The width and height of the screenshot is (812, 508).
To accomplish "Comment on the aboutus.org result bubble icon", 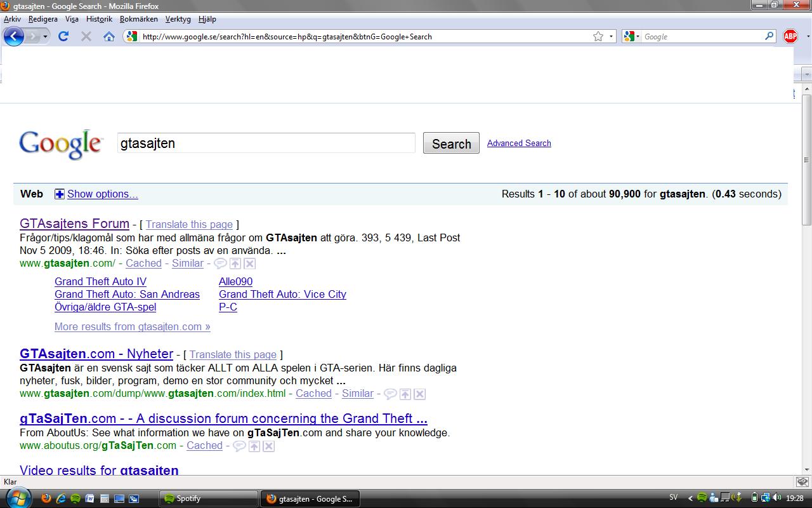I will coord(239,446).
